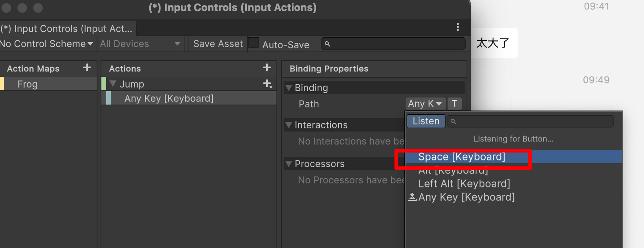Image resolution: width=644 pixels, height=248 pixels.
Task: Click the T text-mode button next to Path
Action: [x=454, y=104]
